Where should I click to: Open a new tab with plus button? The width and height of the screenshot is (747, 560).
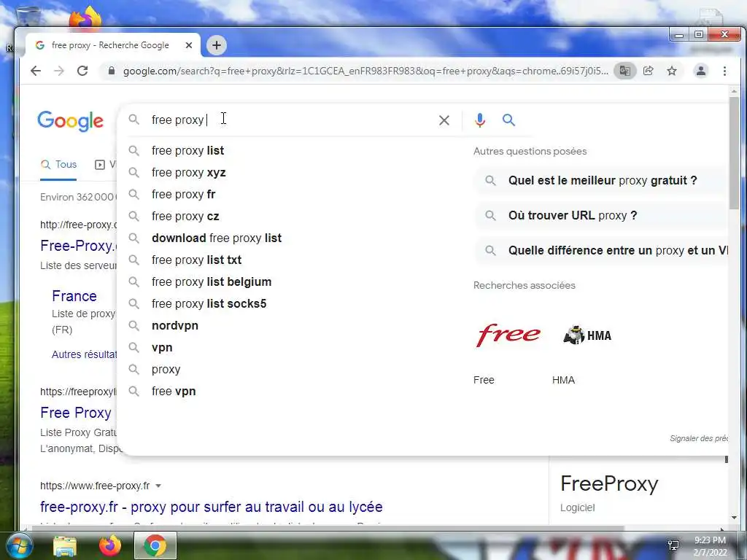(x=217, y=45)
